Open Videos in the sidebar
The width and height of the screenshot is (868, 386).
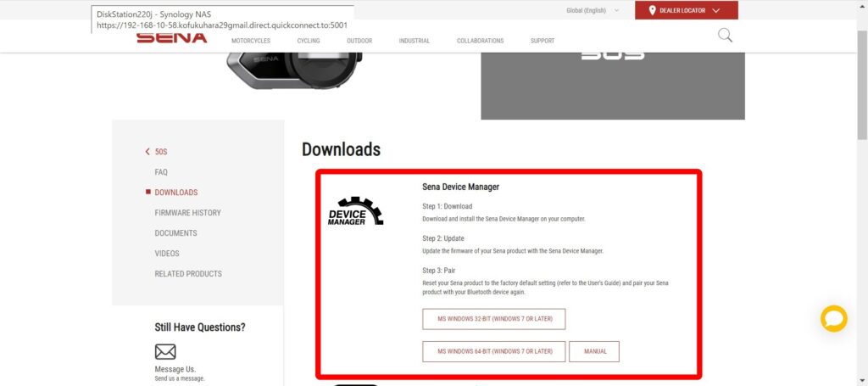click(x=167, y=254)
